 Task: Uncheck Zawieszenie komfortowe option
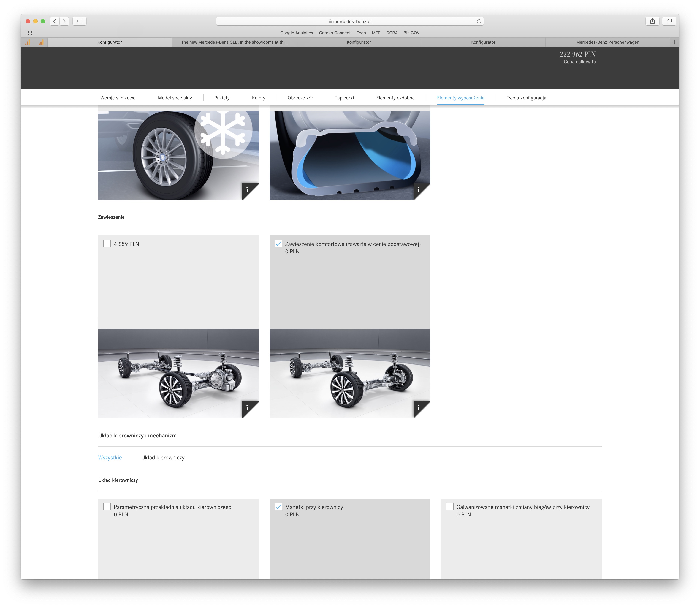point(278,244)
